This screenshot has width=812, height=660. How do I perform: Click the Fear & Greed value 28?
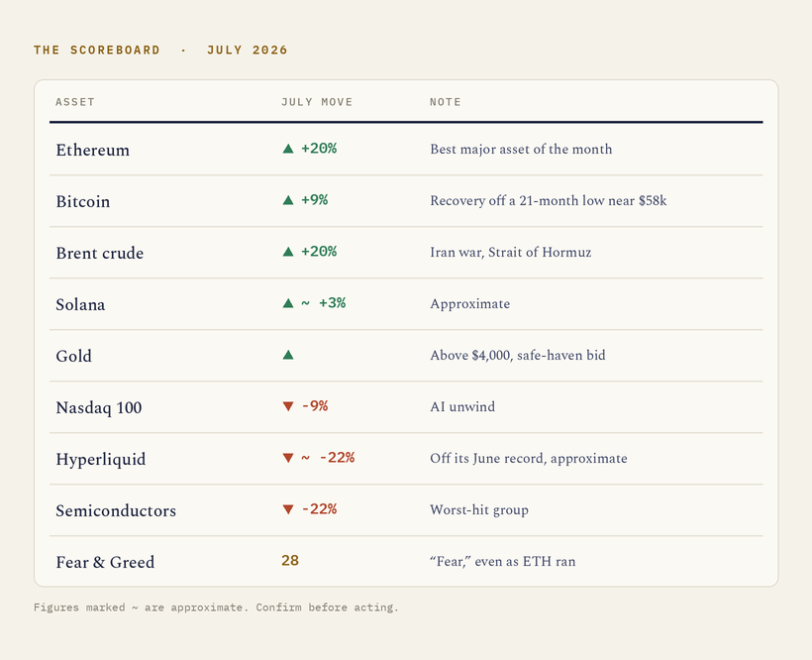tap(290, 561)
